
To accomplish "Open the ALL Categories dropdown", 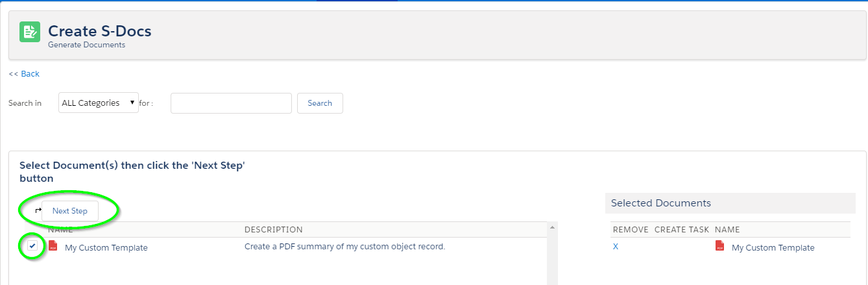I will (x=99, y=103).
